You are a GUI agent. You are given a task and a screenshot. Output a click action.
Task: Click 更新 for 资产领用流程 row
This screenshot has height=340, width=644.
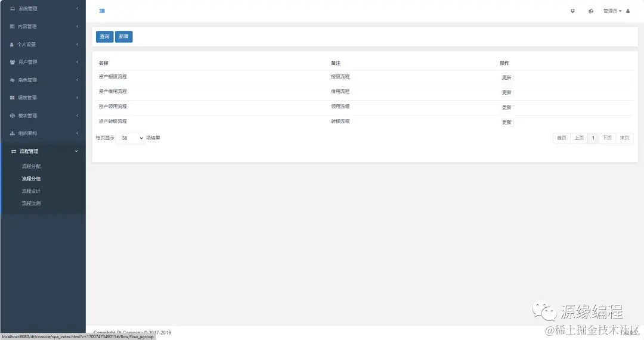507,107
